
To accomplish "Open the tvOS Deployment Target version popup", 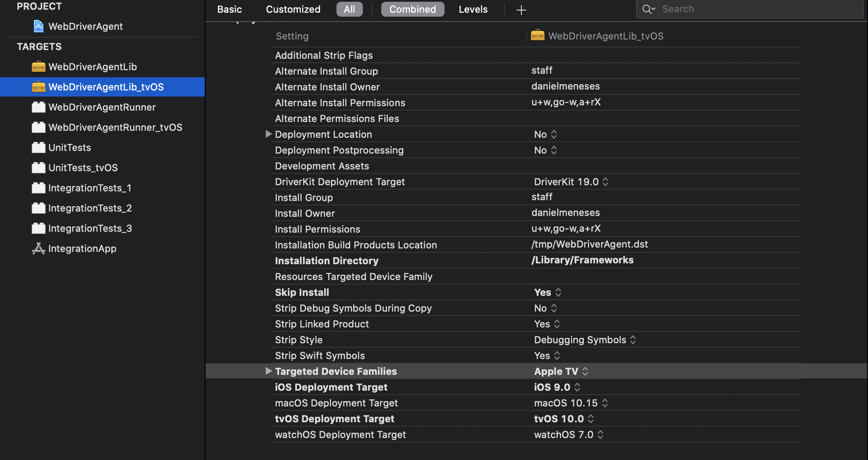I will click(x=564, y=419).
